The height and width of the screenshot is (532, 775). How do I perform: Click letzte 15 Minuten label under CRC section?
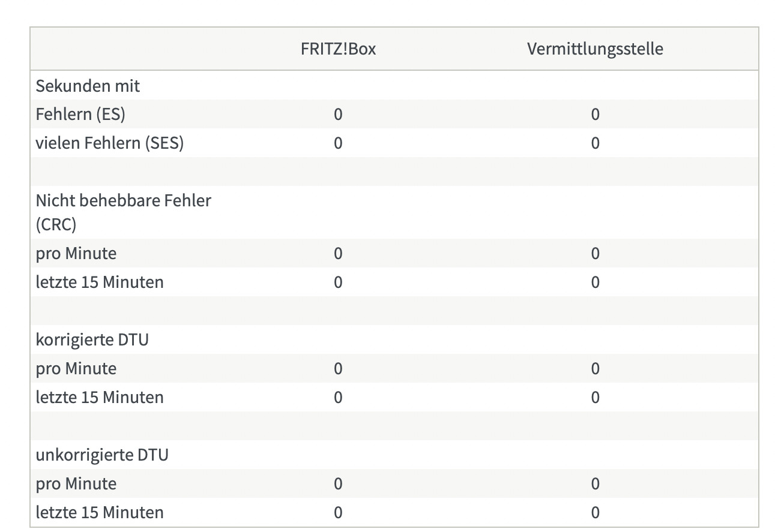(x=100, y=282)
